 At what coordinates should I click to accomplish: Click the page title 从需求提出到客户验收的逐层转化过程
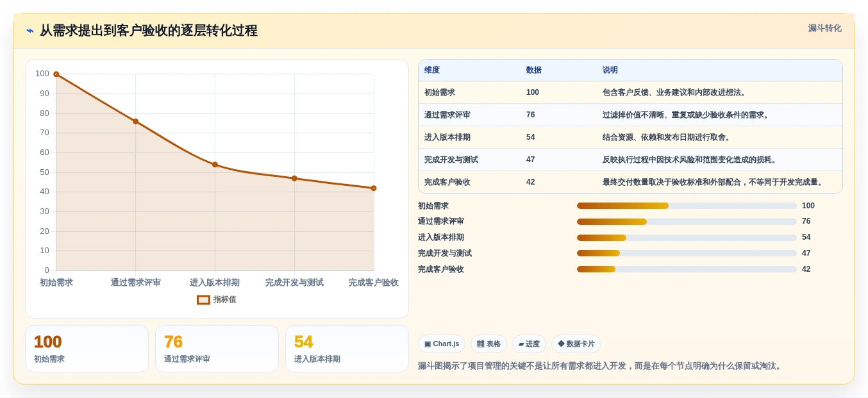tap(149, 31)
